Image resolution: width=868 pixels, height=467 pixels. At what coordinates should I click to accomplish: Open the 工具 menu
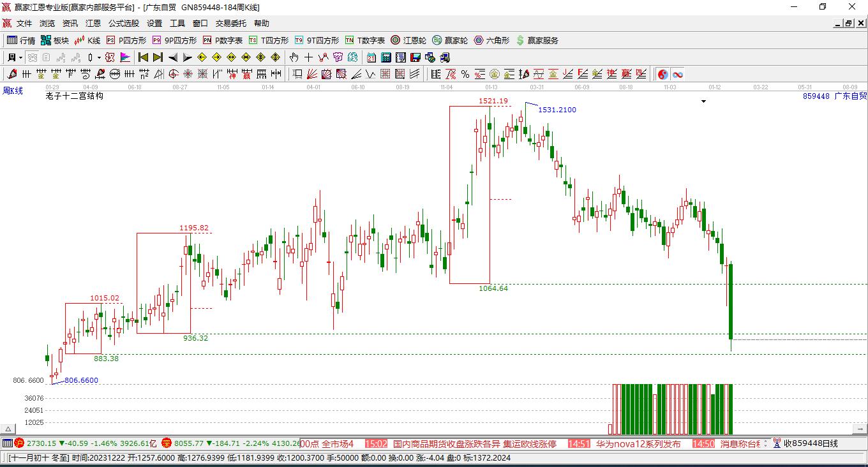tap(177, 24)
